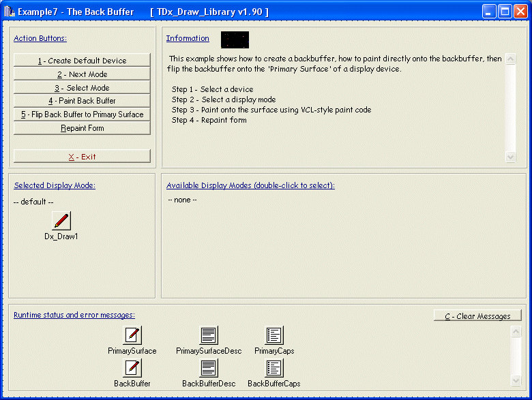The width and height of the screenshot is (532, 400).
Task: Select the PrimaryCaps list icon
Action: click(274, 335)
